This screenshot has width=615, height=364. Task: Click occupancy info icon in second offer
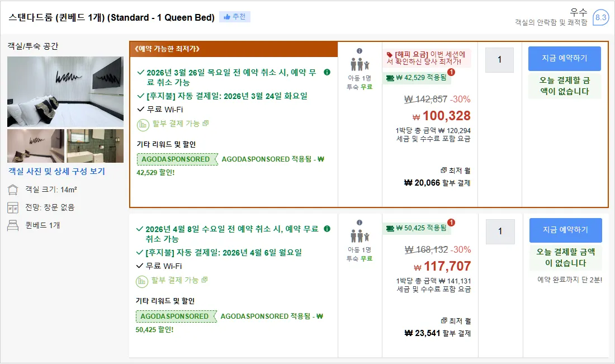pyautogui.click(x=359, y=223)
